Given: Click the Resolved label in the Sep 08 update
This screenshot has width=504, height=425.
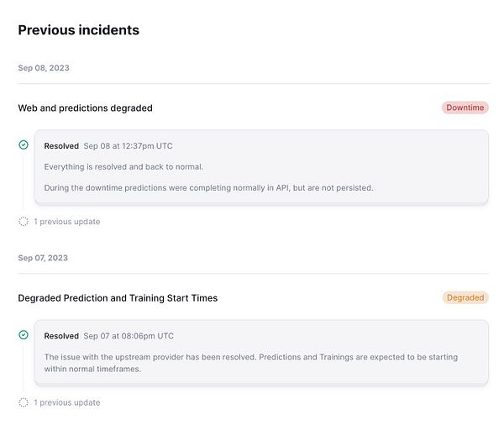Looking at the screenshot, I should 61,146.
